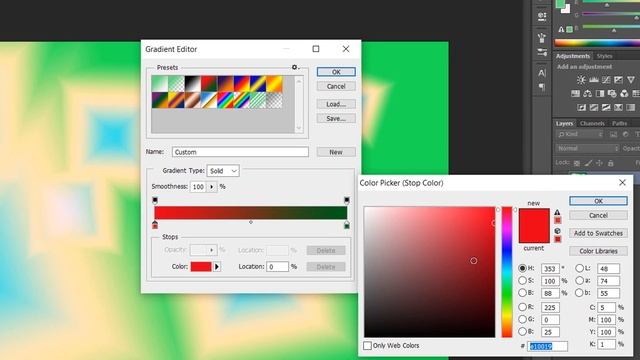Add a Vibrance adjustment (downward triangle icon)
The image size is (640, 360).
click(x=631, y=80)
